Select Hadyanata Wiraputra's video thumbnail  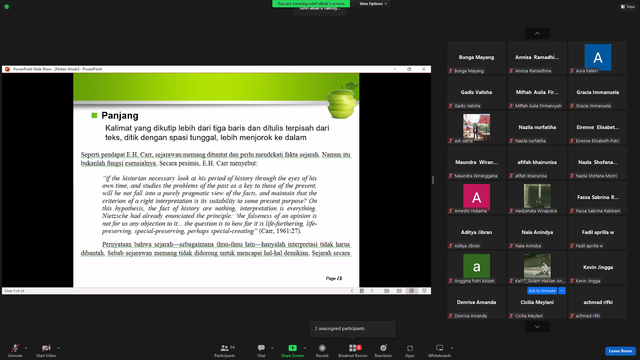coord(537,197)
